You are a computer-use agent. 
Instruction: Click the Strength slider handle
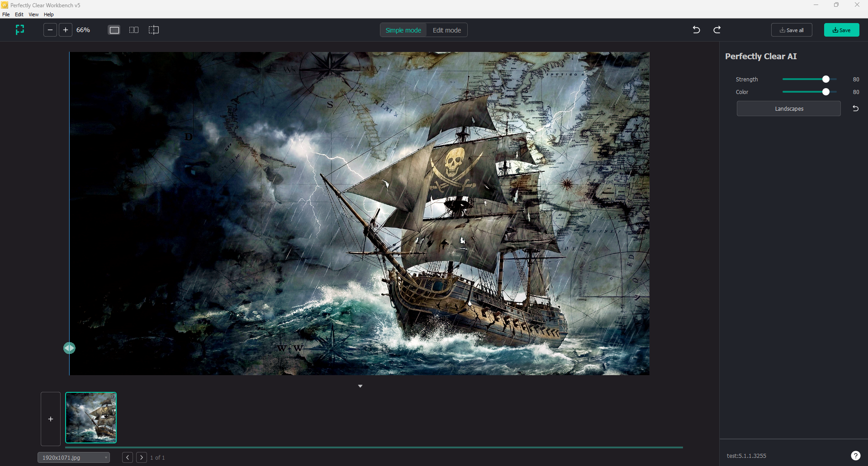826,79
